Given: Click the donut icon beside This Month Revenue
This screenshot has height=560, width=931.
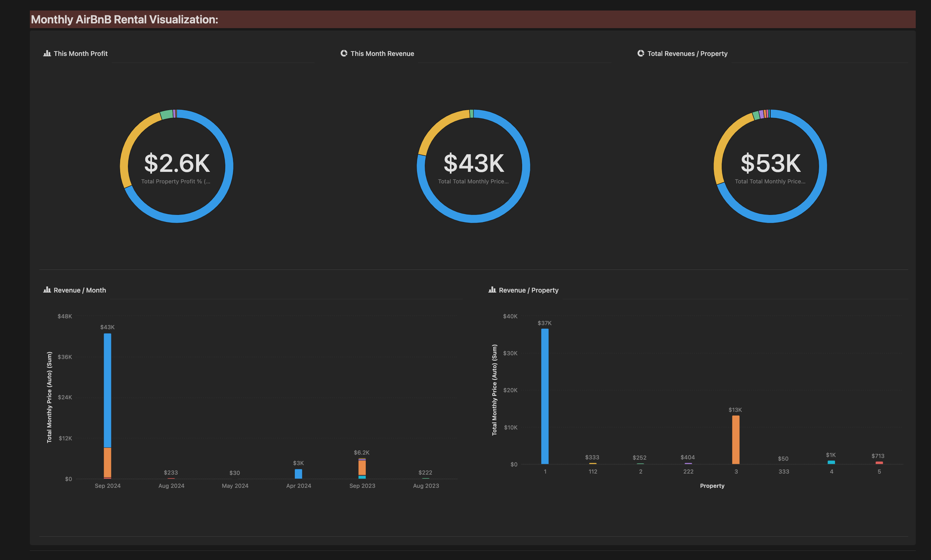Looking at the screenshot, I should tap(344, 53).
